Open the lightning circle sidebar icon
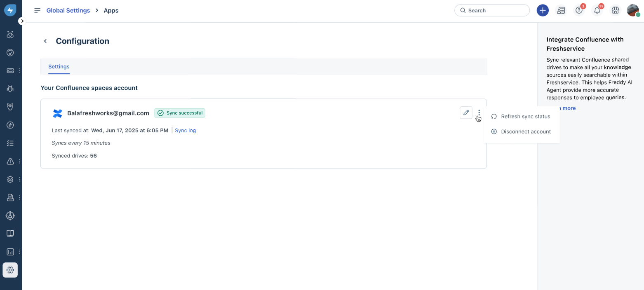This screenshot has height=290, width=644. pyautogui.click(x=10, y=125)
